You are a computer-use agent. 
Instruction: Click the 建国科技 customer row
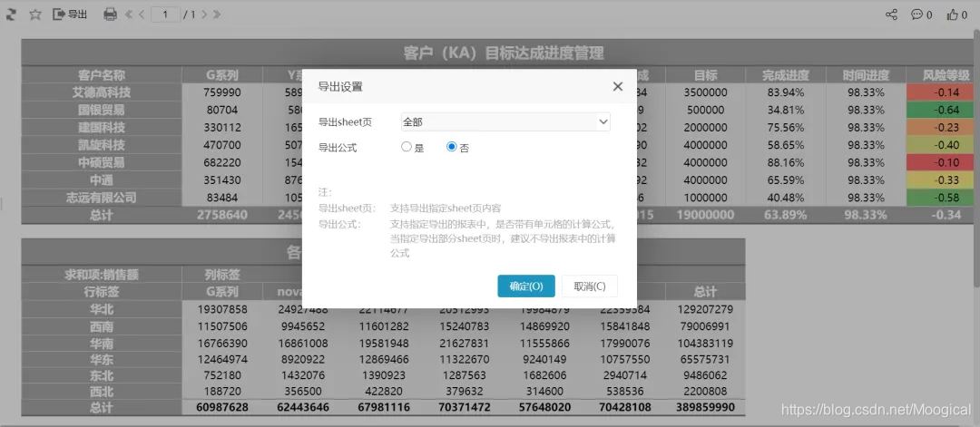102,127
